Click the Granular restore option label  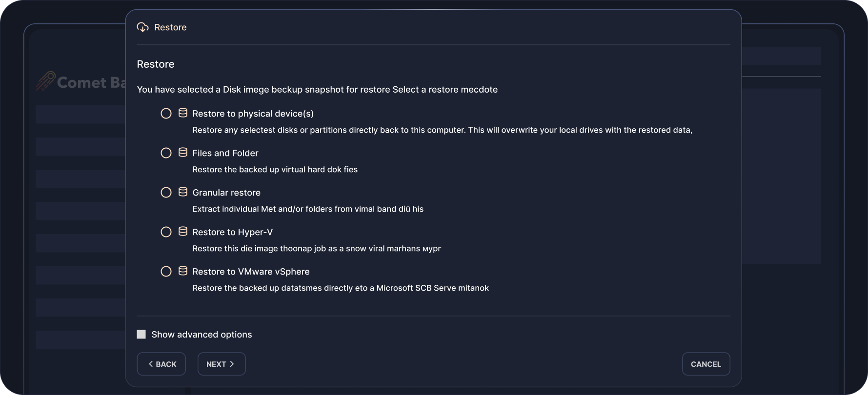pyautogui.click(x=226, y=193)
